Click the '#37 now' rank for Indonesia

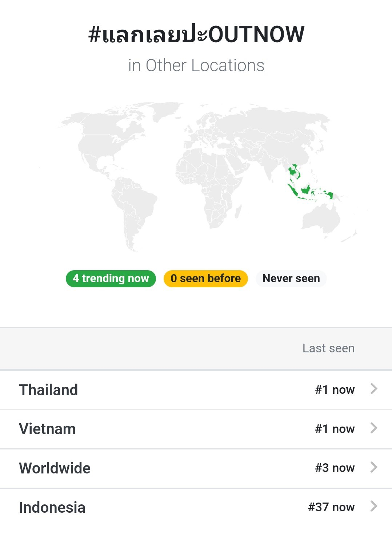pos(331,507)
